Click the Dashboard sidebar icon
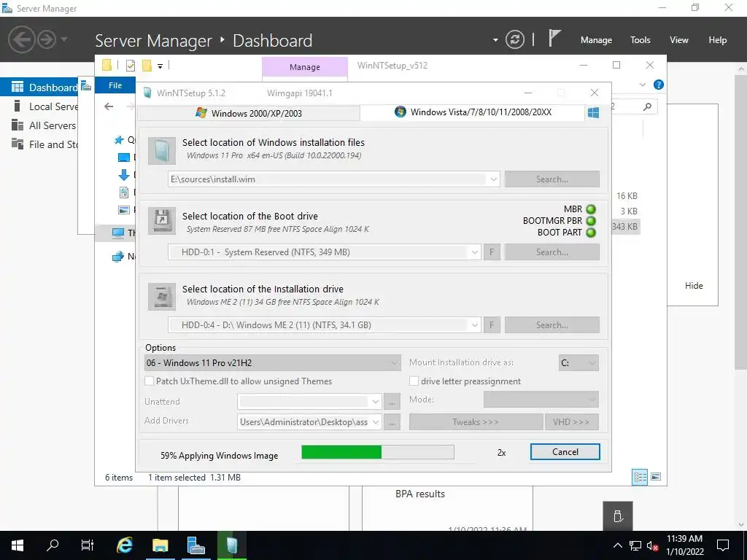 click(x=18, y=87)
